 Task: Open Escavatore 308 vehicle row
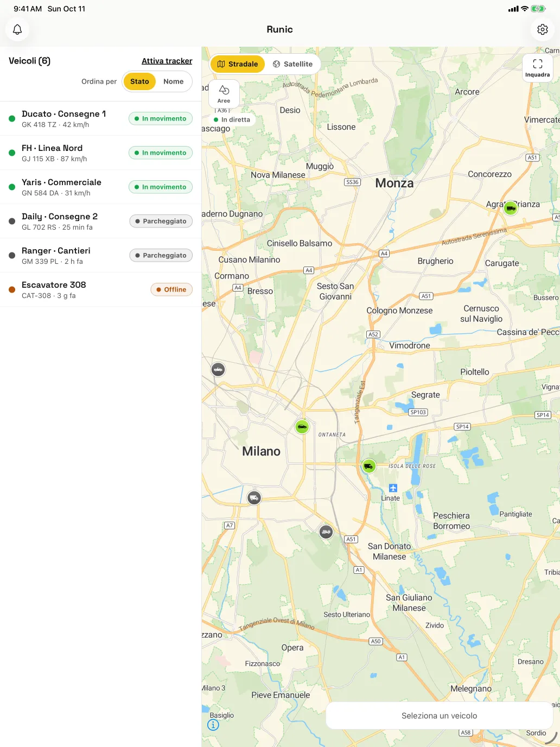pyautogui.click(x=100, y=290)
